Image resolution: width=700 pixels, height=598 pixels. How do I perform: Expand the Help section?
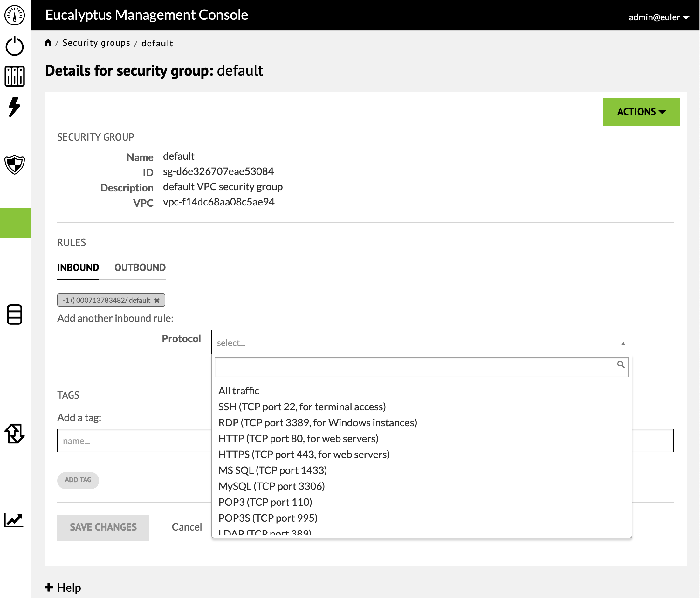pos(63,587)
